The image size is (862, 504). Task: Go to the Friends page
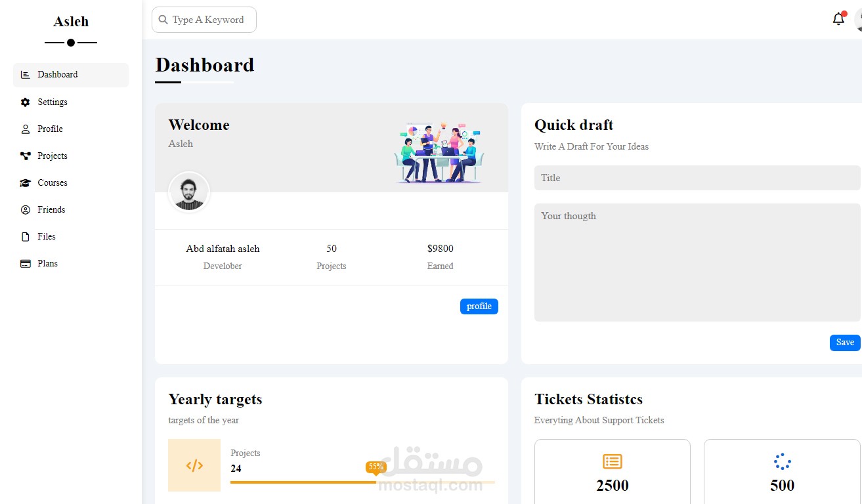coord(51,210)
